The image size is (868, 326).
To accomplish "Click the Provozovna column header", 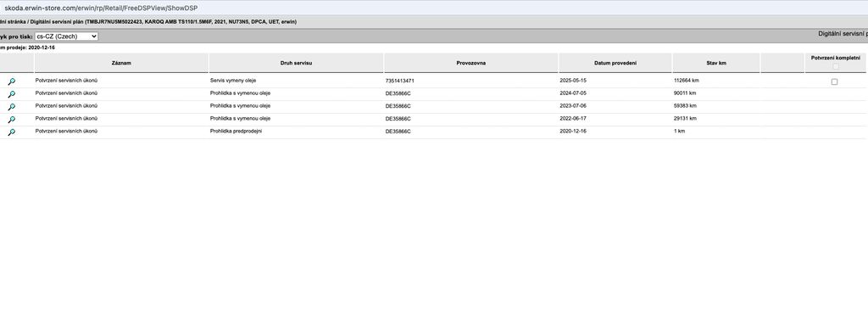I will coord(471,63).
